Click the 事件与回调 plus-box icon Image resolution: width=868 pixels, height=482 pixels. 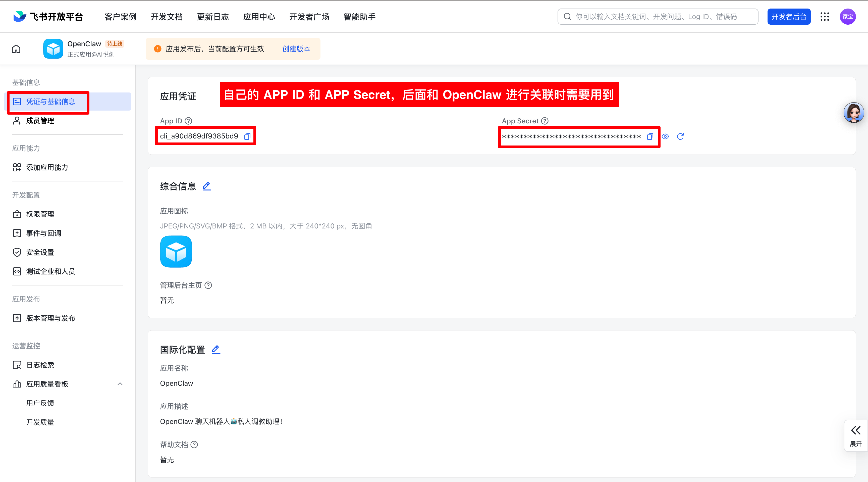click(x=17, y=233)
